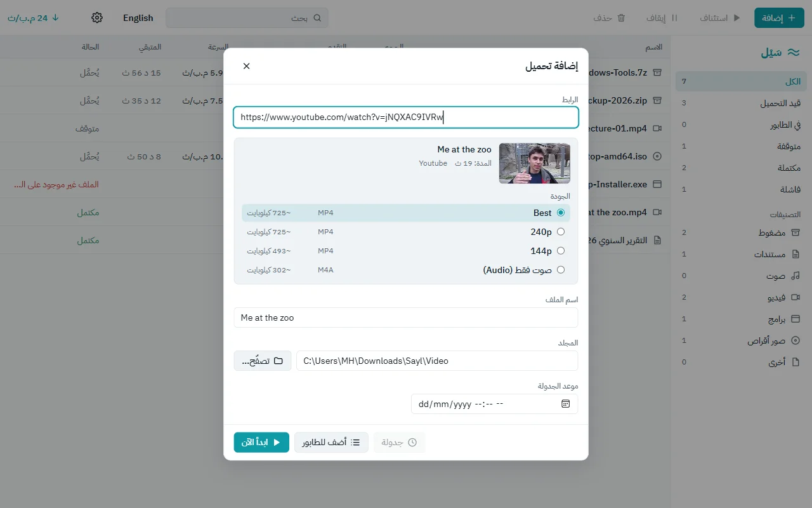Viewport: 812px width, 508px height.
Task: Click the settings gear icon
Action: click(x=97, y=18)
